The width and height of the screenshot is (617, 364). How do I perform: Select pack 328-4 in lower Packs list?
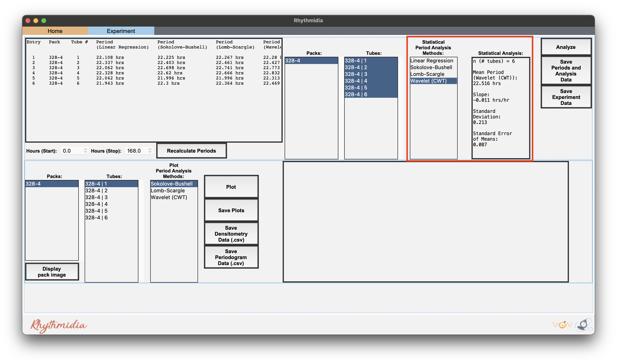52,184
